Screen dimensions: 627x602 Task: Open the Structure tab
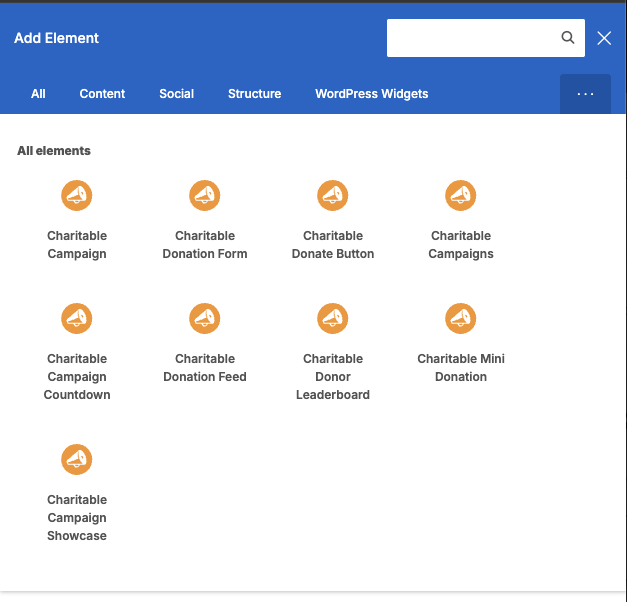click(x=254, y=94)
